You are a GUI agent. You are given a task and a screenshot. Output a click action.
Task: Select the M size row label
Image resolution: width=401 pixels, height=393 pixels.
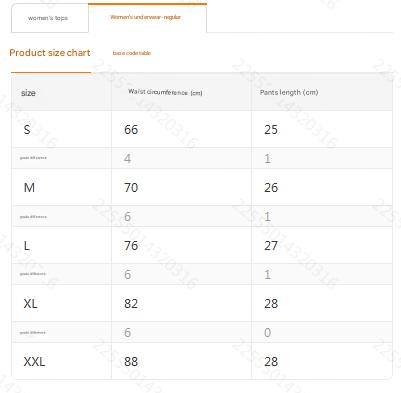coord(29,188)
